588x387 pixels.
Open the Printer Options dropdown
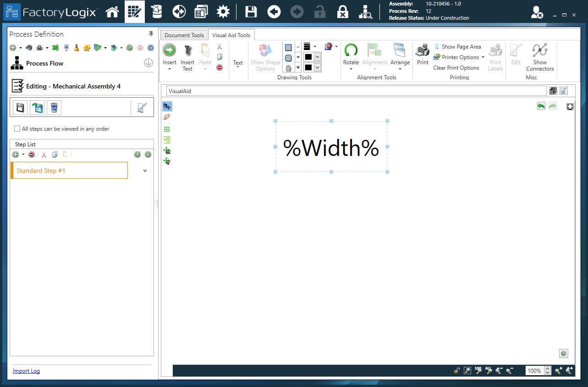(458, 57)
